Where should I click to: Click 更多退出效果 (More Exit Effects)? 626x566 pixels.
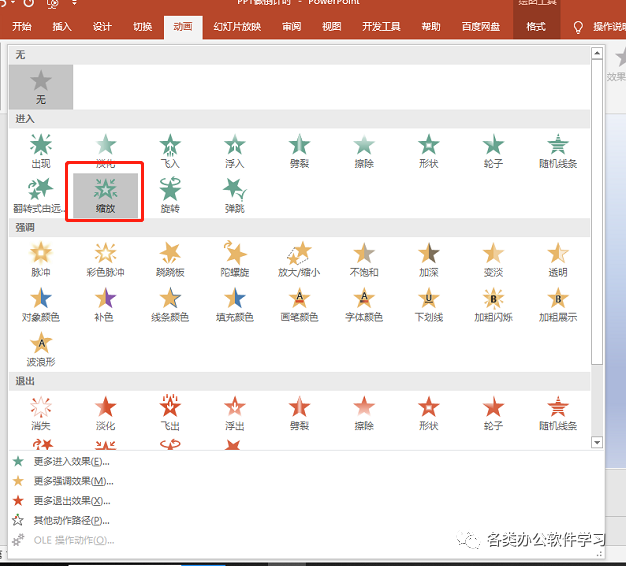pos(70,500)
